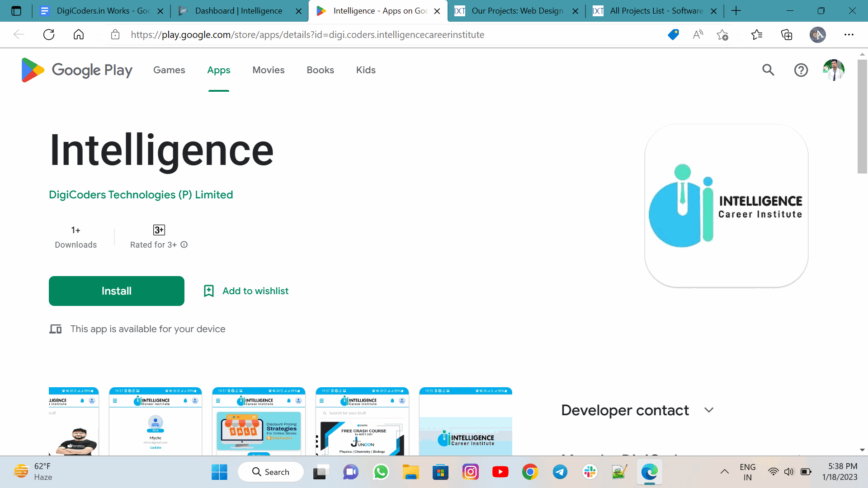This screenshot has width=868, height=488.
Task: Open DigiCoders Technologies (P) Limited developer page
Action: tap(141, 195)
